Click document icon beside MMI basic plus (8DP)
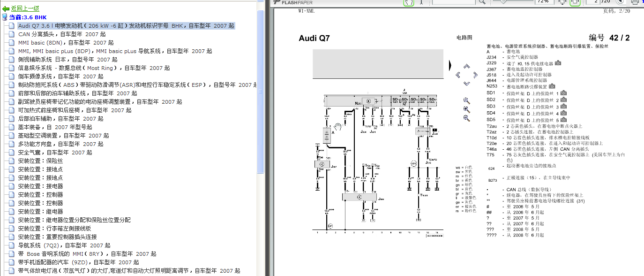644x276 pixels. tap(12, 51)
